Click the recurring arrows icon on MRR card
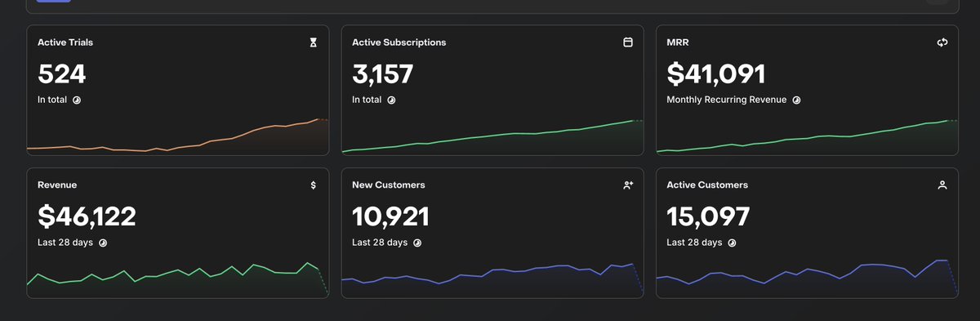Screen dimensions: 980x321 tap(942, 42)
